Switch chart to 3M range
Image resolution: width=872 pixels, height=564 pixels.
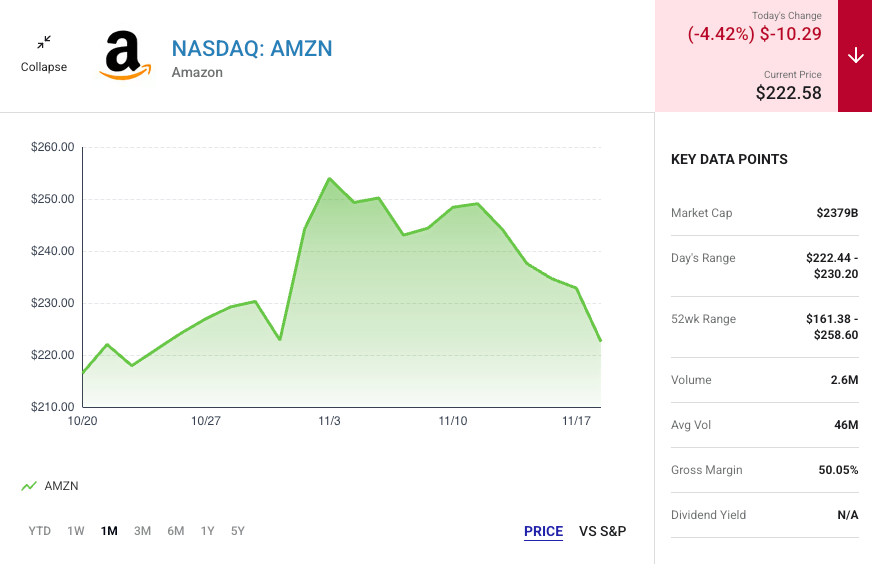pyautogui.click(x=142, y=531)
